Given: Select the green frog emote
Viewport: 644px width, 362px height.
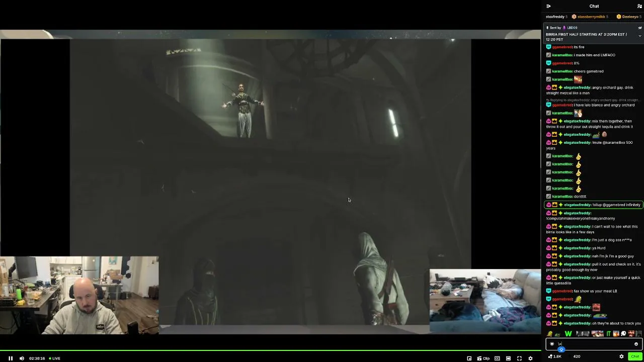Looking at the screenshot, I should (x=557, y=334).
